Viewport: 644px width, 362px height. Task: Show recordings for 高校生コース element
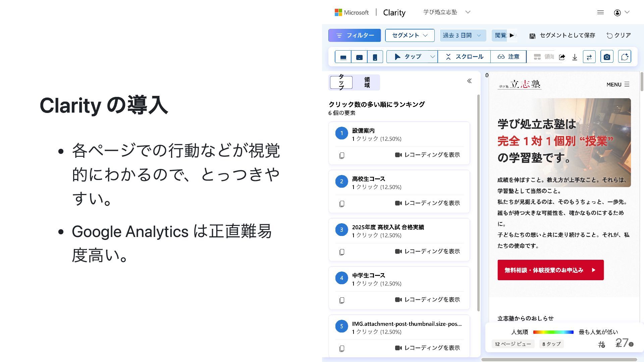click(x=427, y=203)
